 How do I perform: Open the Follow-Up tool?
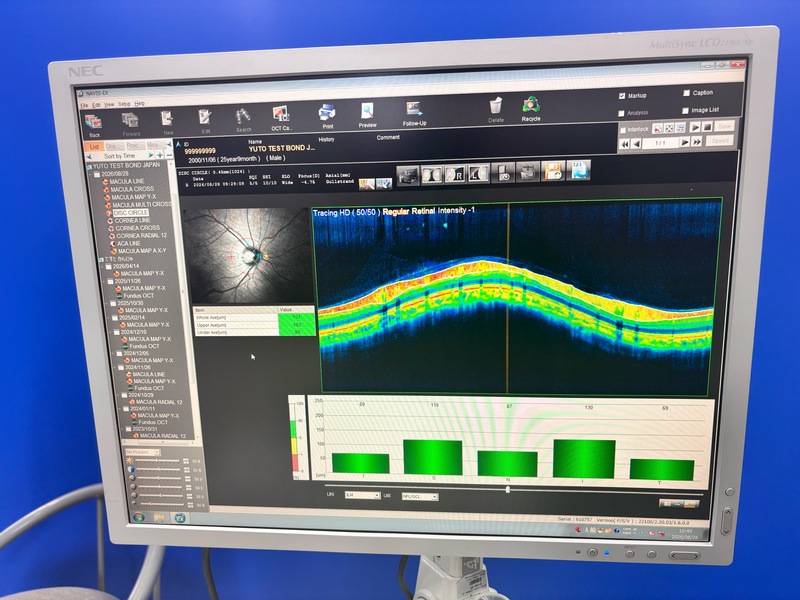tap(414, 109)
